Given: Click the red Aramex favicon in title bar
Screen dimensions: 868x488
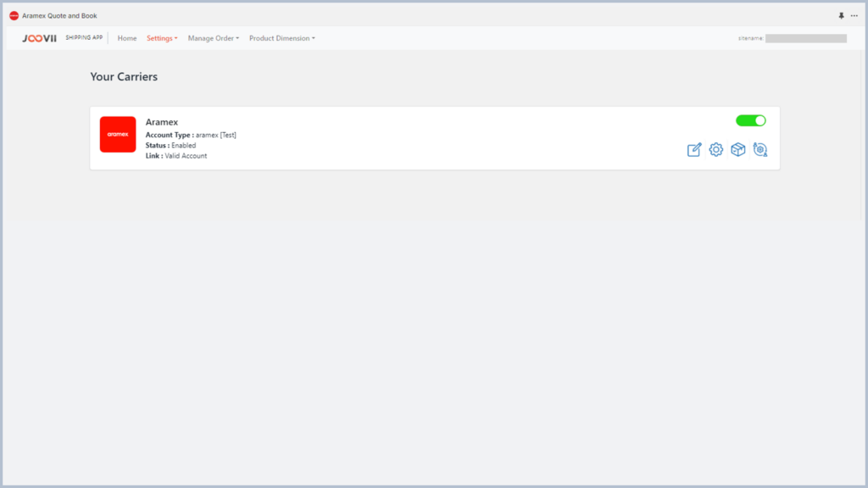Looking at the screenshot, I should 14,15.
